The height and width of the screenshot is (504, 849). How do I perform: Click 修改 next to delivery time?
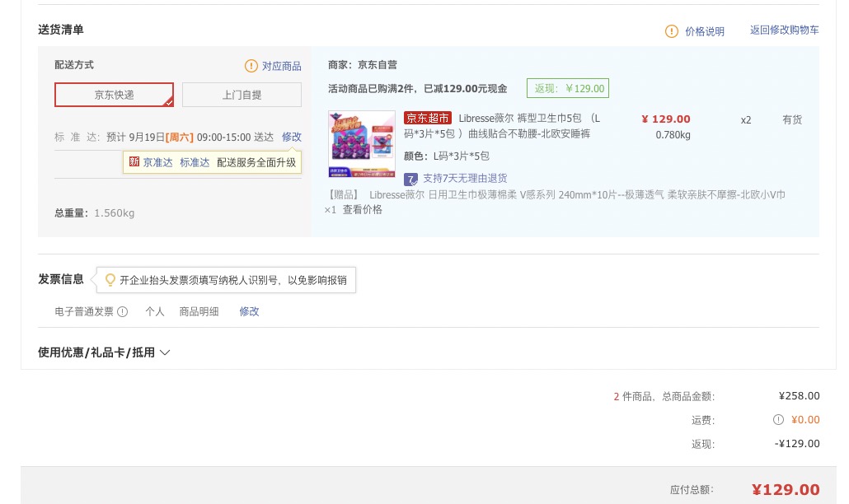point(291,137)
